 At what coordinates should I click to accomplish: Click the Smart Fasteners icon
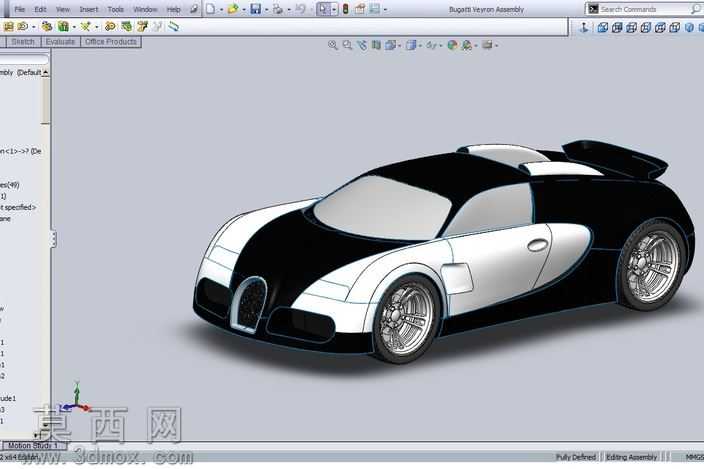point(85,27)
